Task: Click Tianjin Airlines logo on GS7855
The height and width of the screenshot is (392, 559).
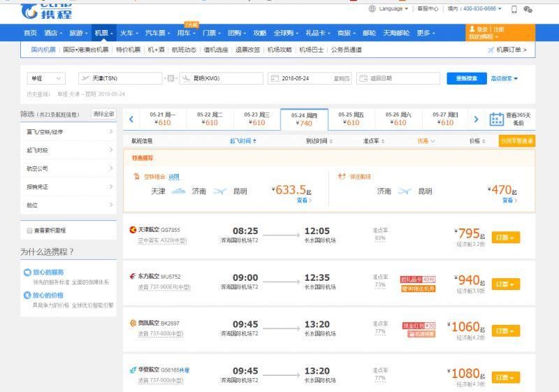Action: 133,229
